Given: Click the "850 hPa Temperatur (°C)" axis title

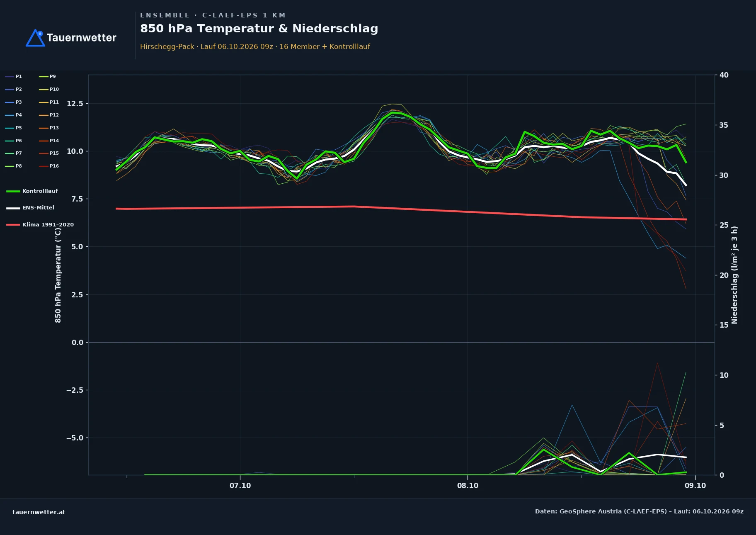Looking at the screenshot, I should coord(58,275).
